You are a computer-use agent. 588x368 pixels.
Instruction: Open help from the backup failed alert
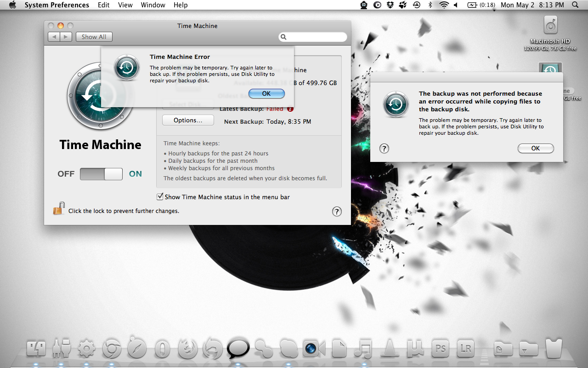tap(384, 148)
